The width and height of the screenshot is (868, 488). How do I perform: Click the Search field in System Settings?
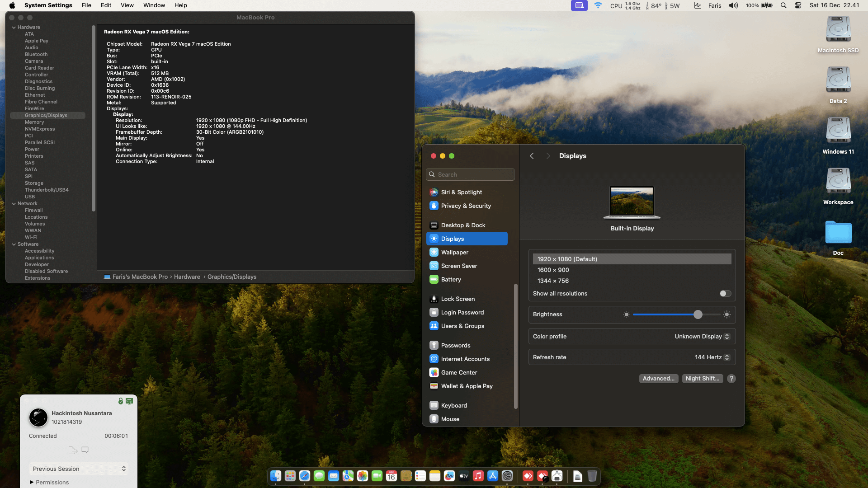[470, 174]
